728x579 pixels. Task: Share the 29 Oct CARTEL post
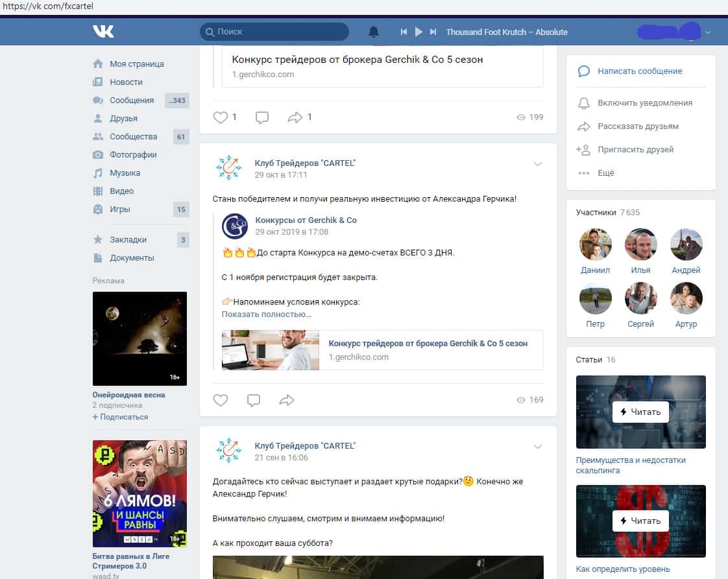pyautogui.click(x=287, y=400)
